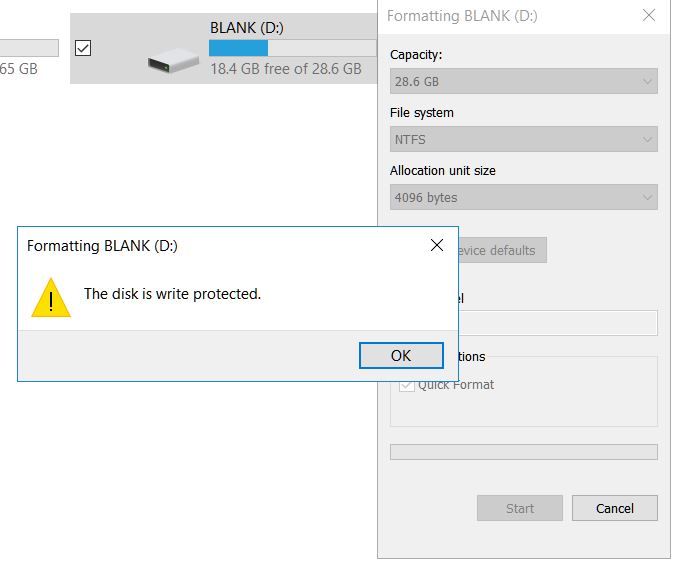This screenshot has width=676, height=573.
Task: Close the write protected warning dialog
Action: click(437, 245)
